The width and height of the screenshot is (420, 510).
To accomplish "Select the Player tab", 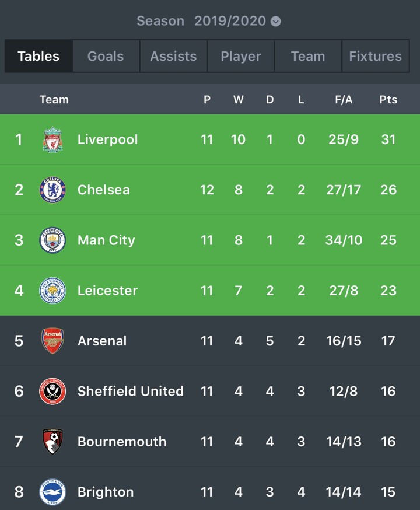I will [240, 57].
